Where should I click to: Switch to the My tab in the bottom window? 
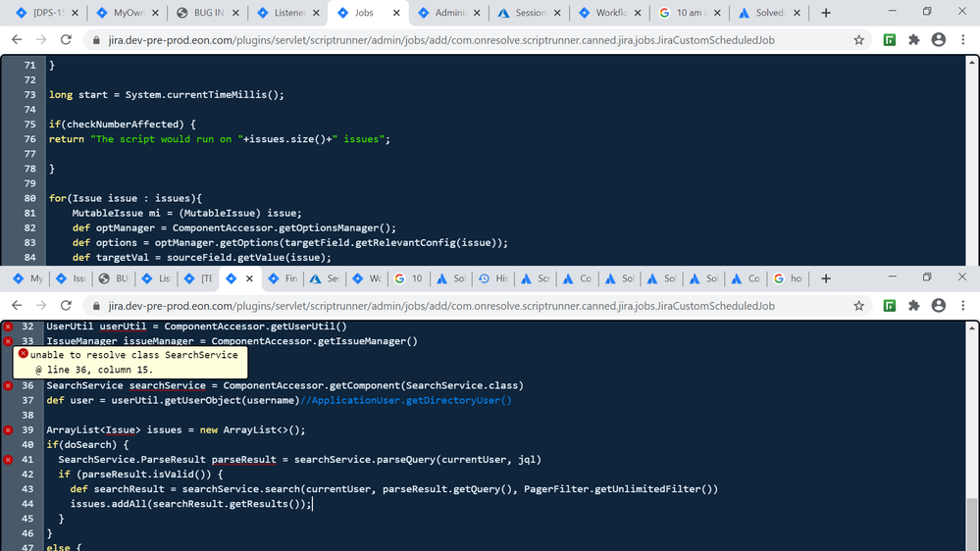pos(28,278)
